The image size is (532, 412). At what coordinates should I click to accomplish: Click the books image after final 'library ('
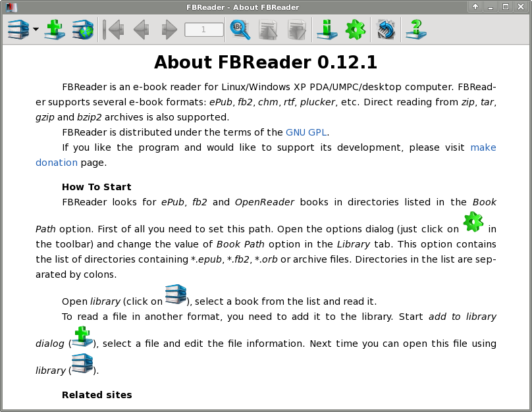[x=82, y=363]
